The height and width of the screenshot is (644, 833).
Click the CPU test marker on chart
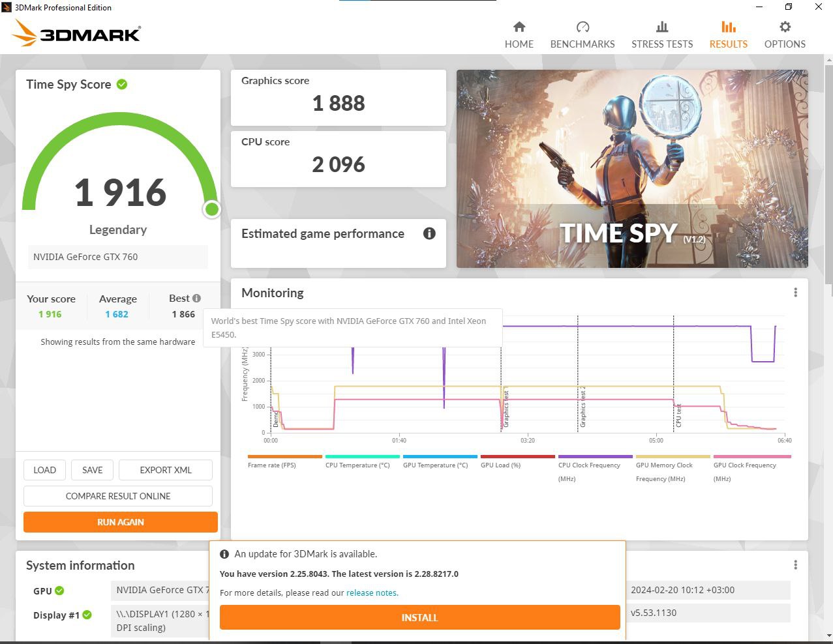tap(678, 415)
